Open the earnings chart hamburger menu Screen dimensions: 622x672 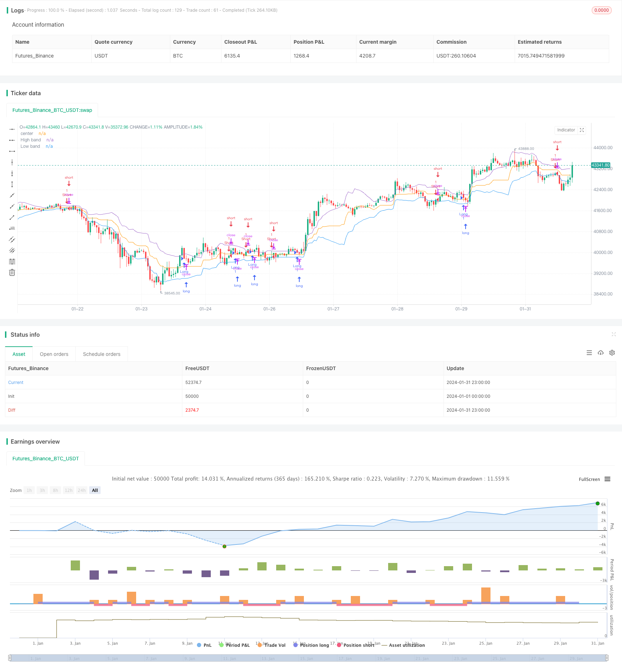coord(607,479)
